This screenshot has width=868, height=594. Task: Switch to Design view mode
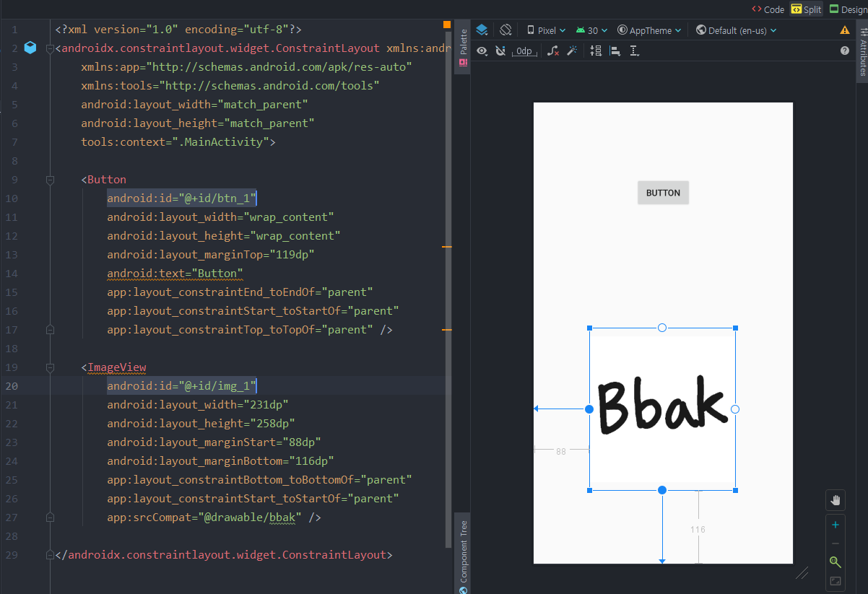(x=848, y=9)
